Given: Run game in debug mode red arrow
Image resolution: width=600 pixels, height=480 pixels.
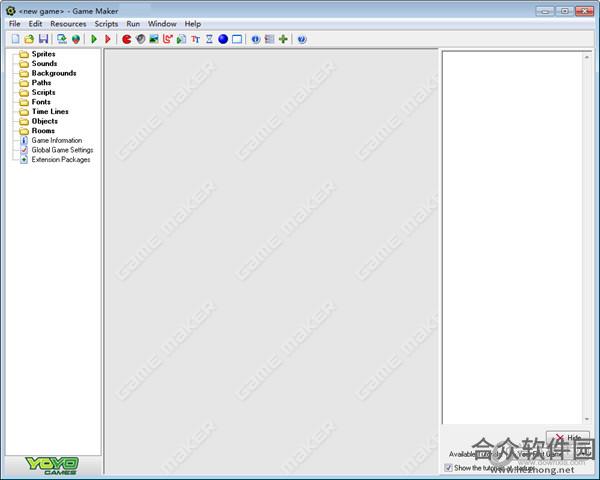Looking at the screenshot, I should click(x=108, y=39).
